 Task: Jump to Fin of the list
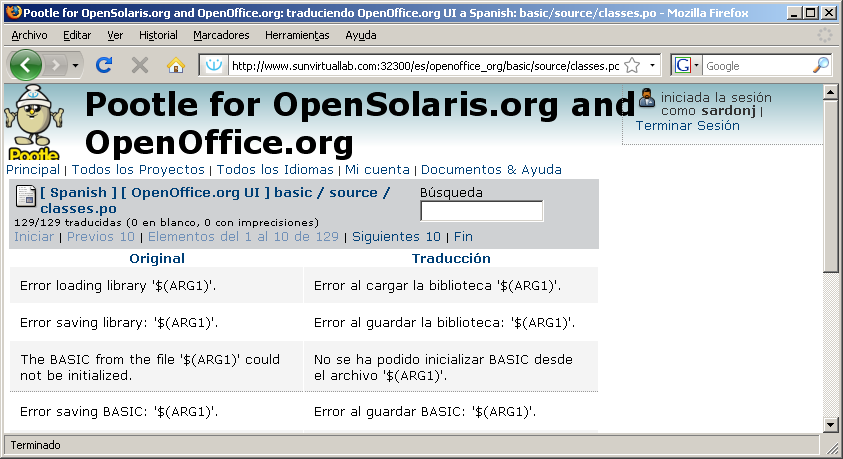[463, 237]
